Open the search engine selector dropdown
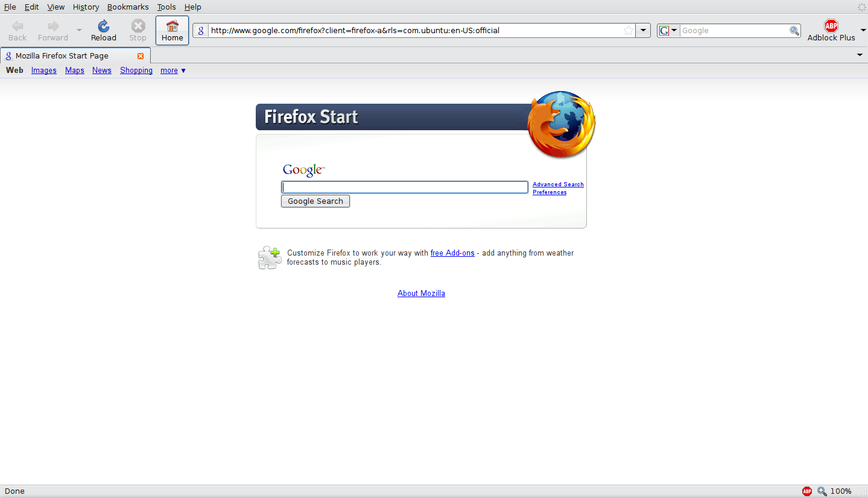Viewport: 868px width, 498px height. [x=668, y=31]
